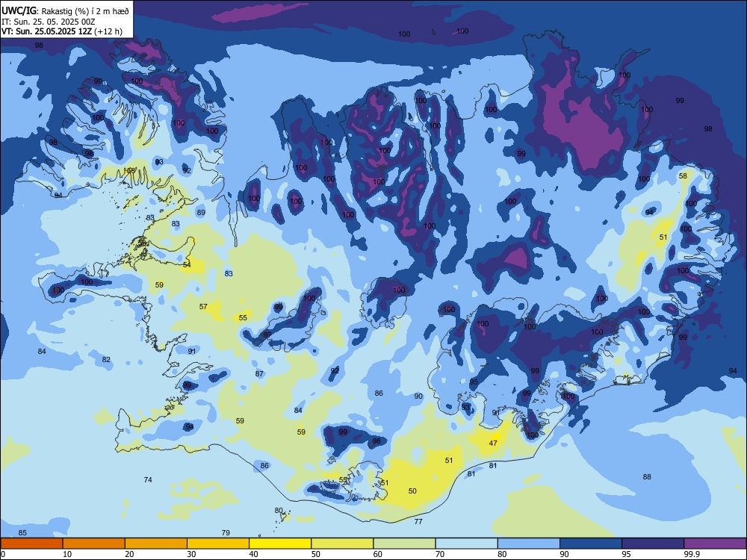
Task: Click the humidity value 85 on the map
Action: [22, 532]
